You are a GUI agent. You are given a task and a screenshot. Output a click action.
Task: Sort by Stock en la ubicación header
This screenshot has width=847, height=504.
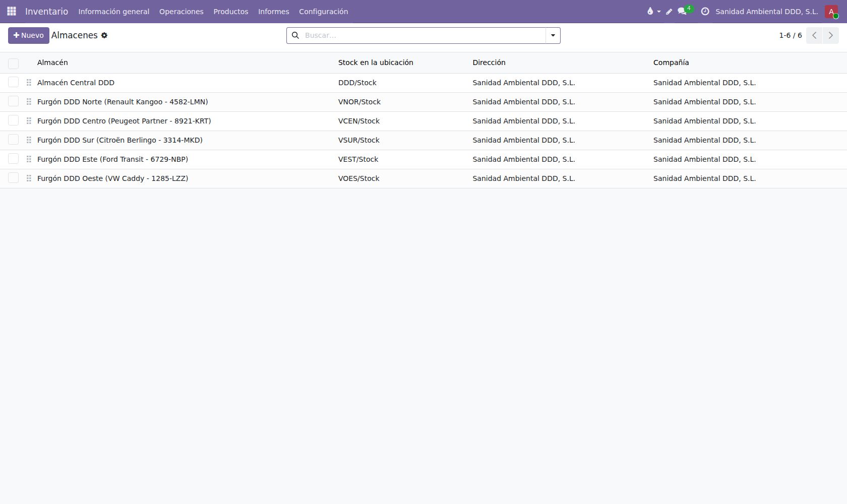[x=376, y=62]
